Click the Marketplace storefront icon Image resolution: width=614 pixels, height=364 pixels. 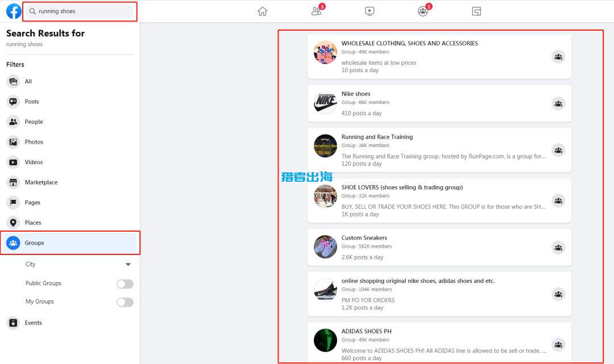(x=13, y=182)
